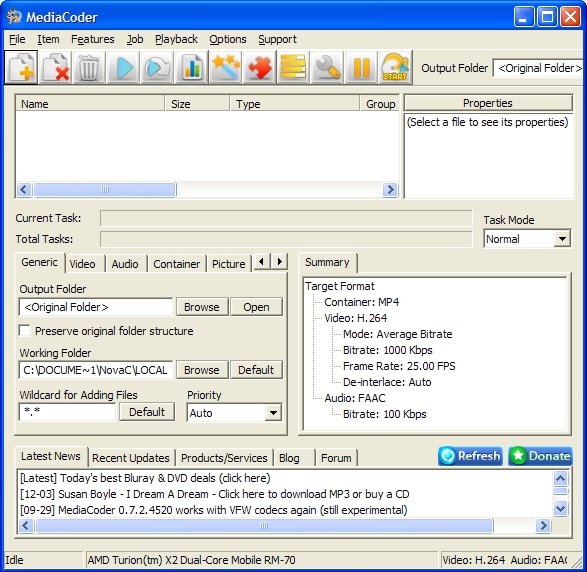587x572 pixels.
Task: Click Default next to Wildcard field
Action: (x=147, y=412)
